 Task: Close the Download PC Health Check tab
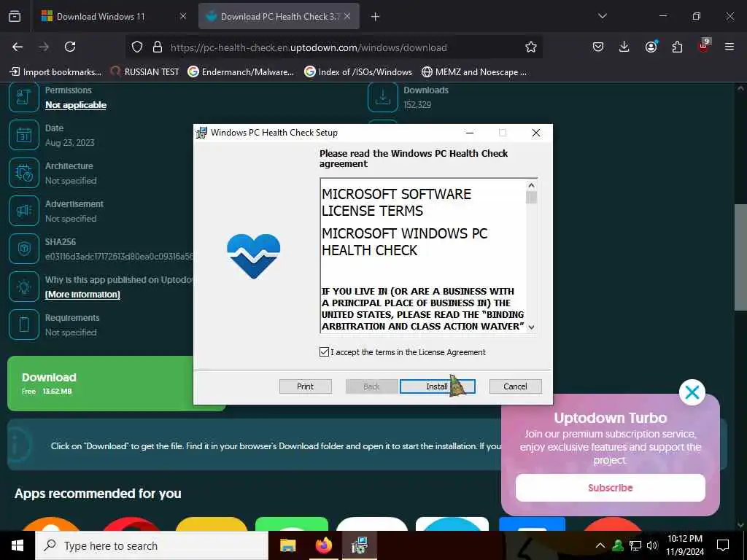(x=347, y=16)
